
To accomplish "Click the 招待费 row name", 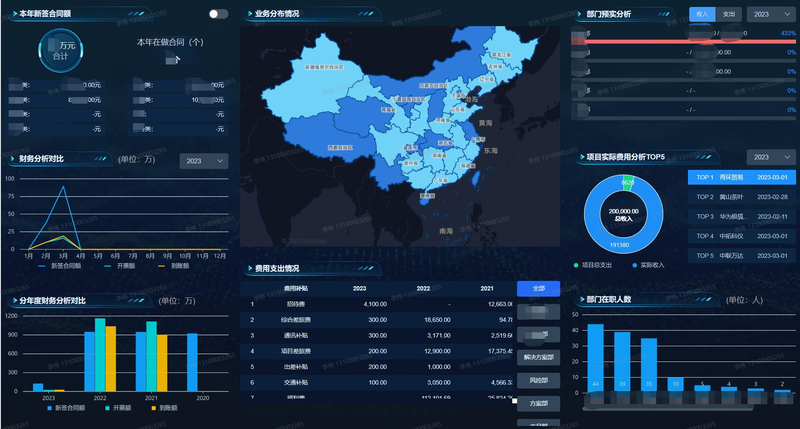I will click(295, 304).
